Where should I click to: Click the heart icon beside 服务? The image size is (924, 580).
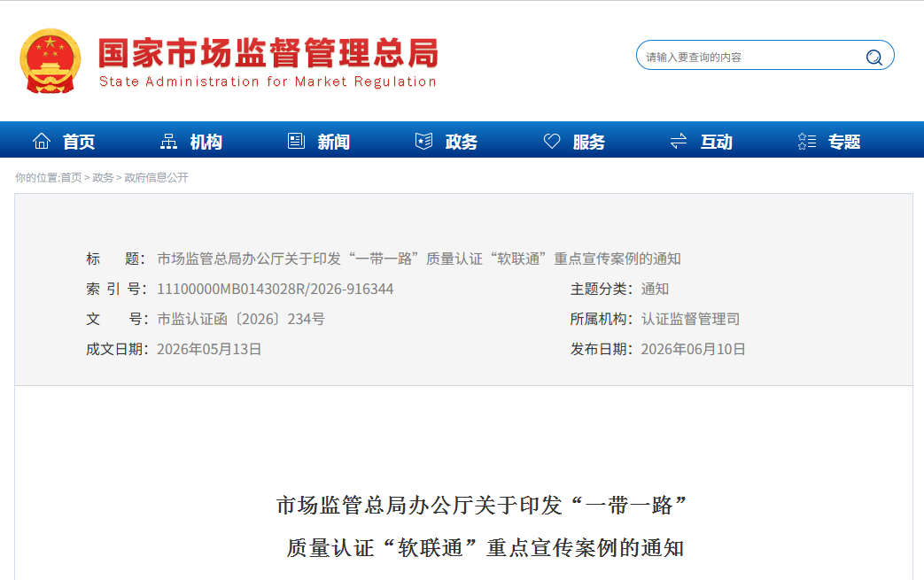pyautogui.click(x=552, y=142)
